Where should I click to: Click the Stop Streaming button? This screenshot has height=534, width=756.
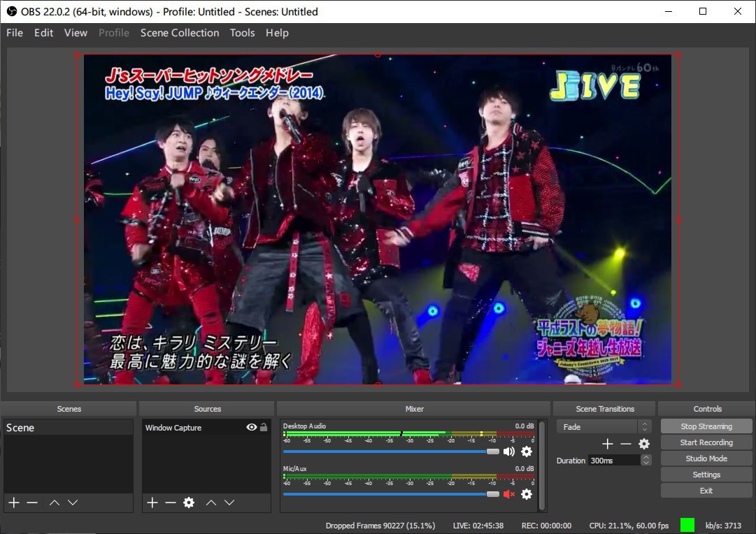(x=706, y=426)
